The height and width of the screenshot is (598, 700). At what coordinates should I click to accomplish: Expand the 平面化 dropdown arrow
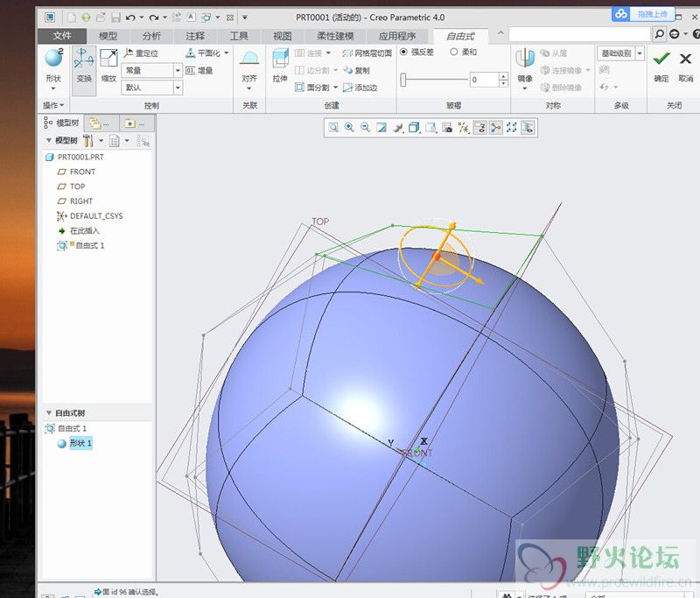pyautogui.click(x=227, y=53)
